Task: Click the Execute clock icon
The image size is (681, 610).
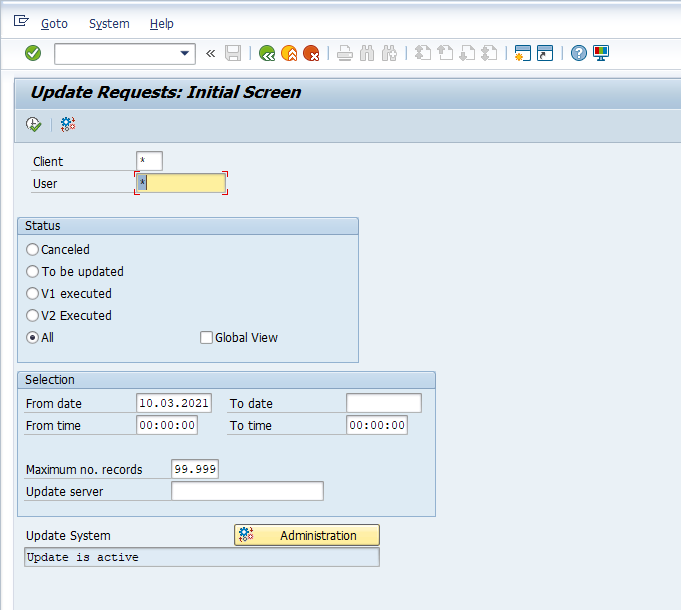Action: click(34, 124)
